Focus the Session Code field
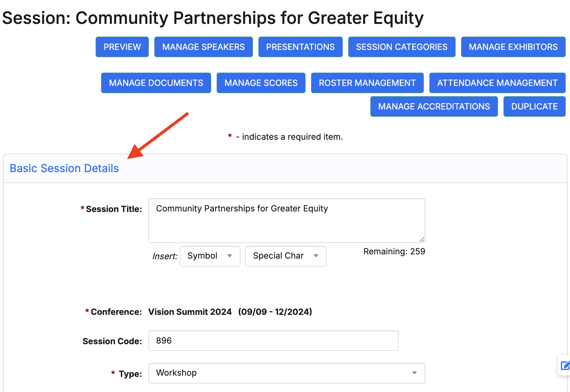Image resolution: width=570 pixels, height=392 pixels. [x=273, y=341]
